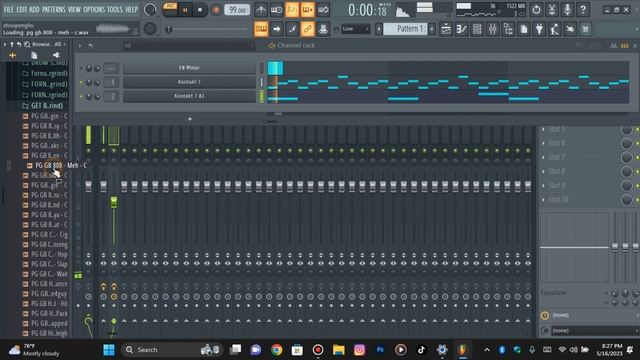Open Slot 8 effect slot arrow
The width and height of the screenshot is (640, 360).
tap(543, 171)
